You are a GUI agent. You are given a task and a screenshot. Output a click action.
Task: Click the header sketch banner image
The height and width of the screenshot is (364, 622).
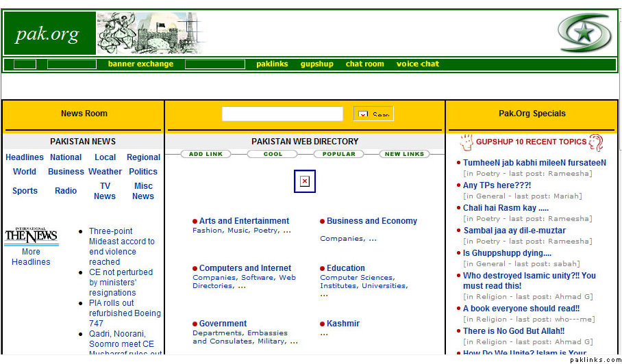[151, 34]
